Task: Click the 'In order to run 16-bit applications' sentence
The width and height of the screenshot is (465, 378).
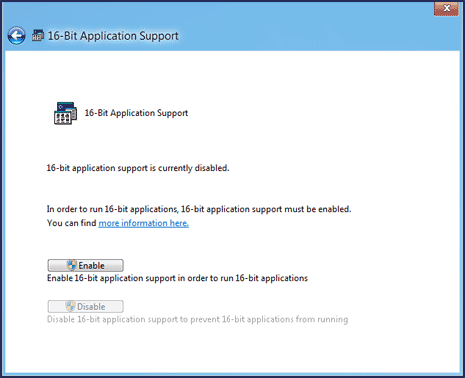Action: pyautogui.click(x=199, y=209)
